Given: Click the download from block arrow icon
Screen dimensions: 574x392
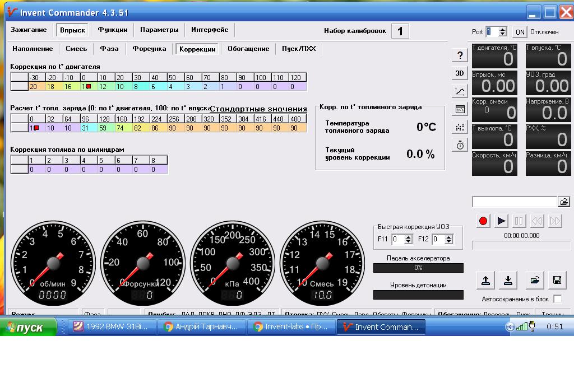Looking at the screenshot, I should tap(508, 280).
